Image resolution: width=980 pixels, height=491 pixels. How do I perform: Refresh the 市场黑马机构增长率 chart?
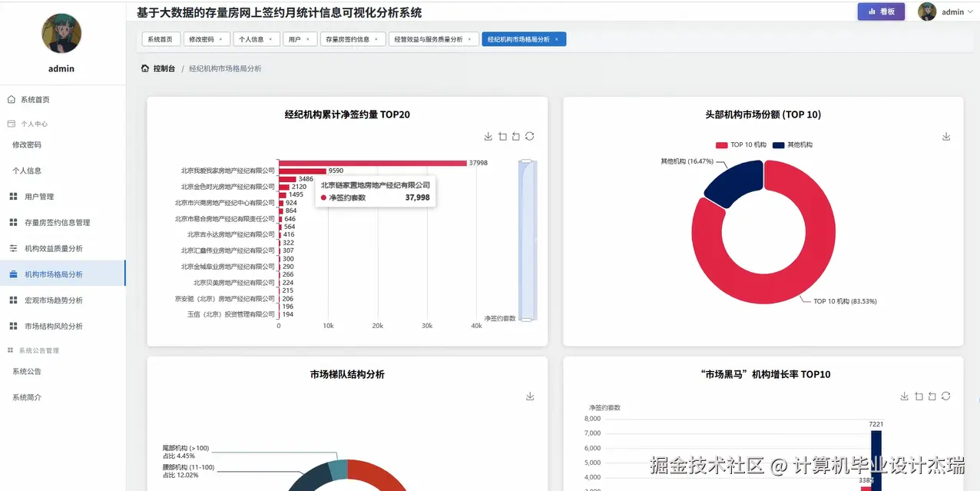(x=945, y=396)
